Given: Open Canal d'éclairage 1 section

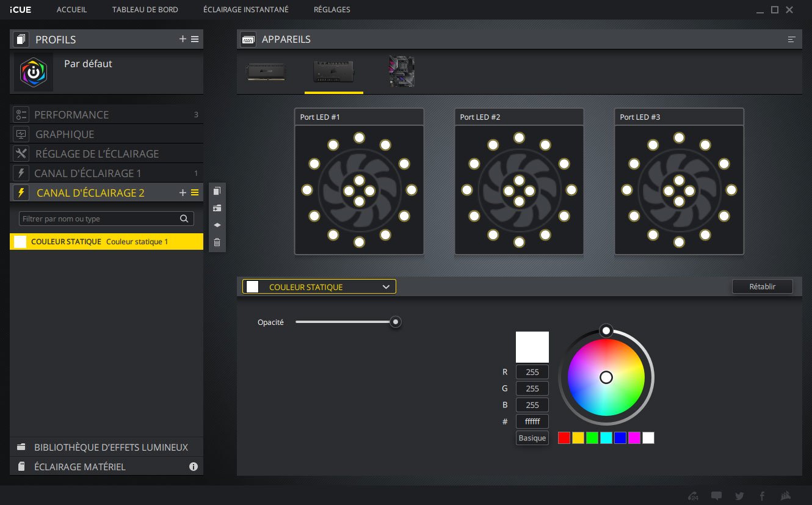Looking at the screenshot, I should click(x=106, y=173).
